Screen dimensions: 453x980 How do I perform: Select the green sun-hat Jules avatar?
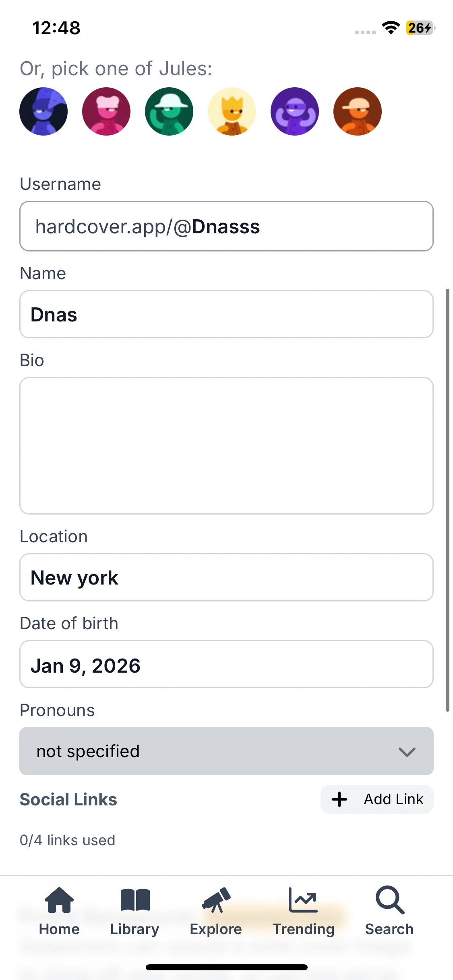(169, 111)
